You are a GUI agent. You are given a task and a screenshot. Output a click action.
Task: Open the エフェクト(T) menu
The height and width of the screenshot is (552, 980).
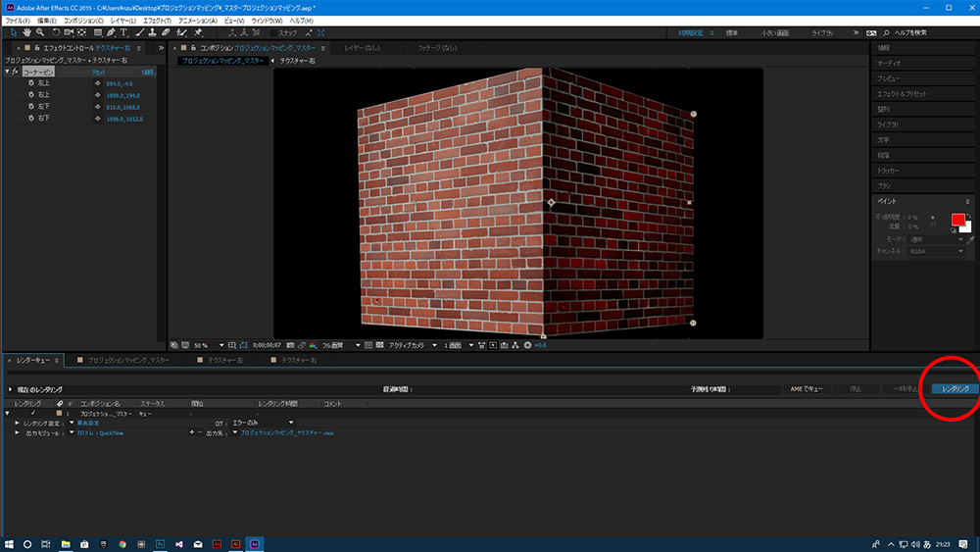156,20
